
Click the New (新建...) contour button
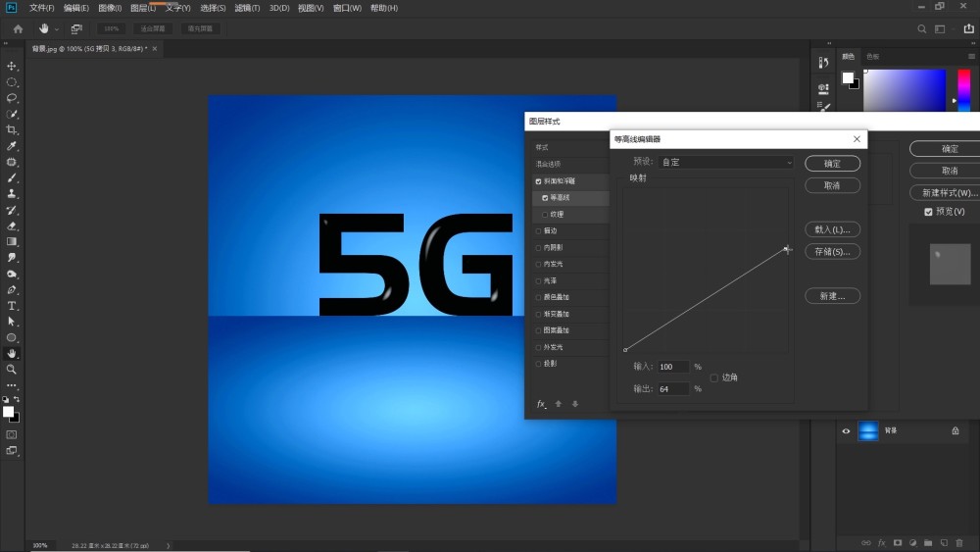pos(832,296)
